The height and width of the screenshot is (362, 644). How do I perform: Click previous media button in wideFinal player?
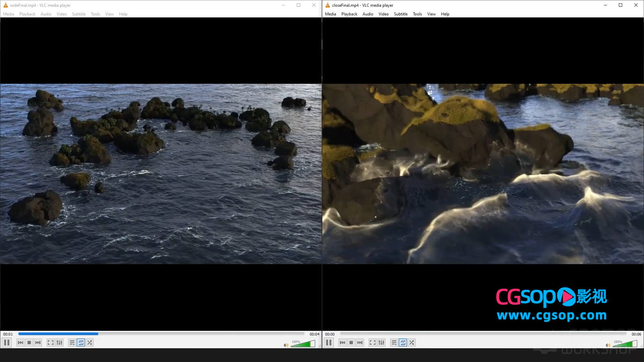tap(20, 343)
